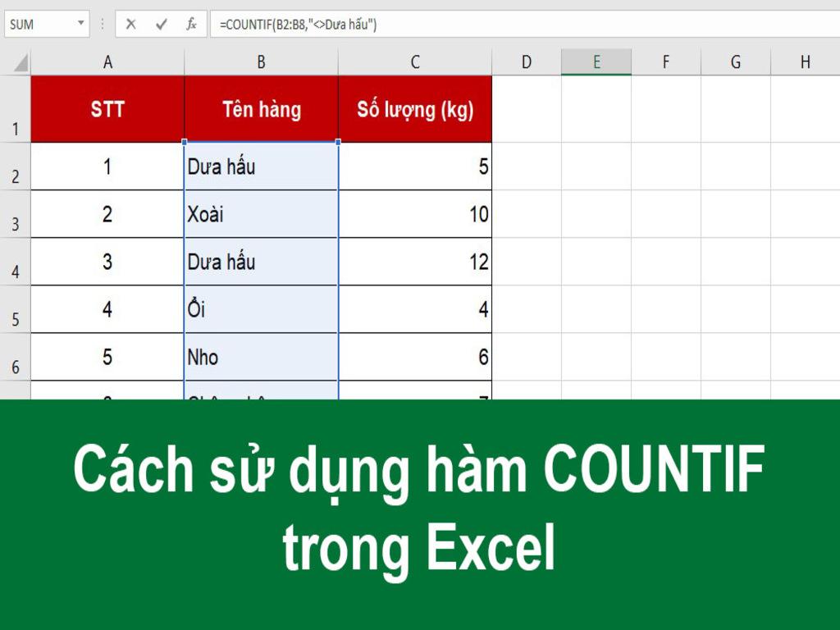Click STT cell A6 with value 5
Image resolution: width=840 pixels, height=630 pixels.
(x=107, y=357)
